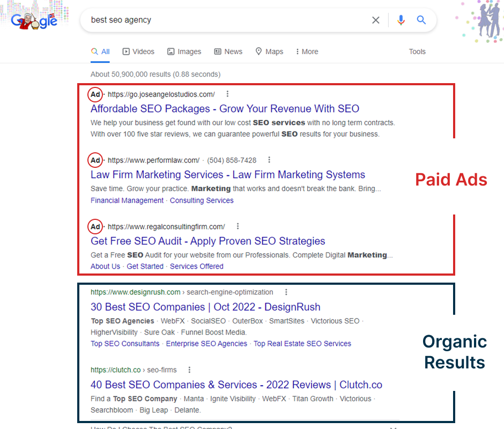Follow the Financial Management sitelink
The height and width of the screenshot is (429, 504).
(x=127, y=201)
